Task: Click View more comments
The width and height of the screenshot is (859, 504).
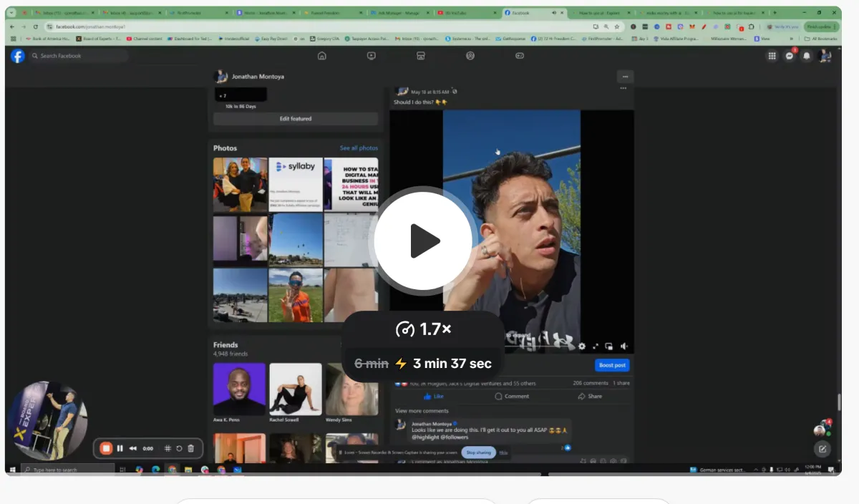Action: [x=422, y=411]
